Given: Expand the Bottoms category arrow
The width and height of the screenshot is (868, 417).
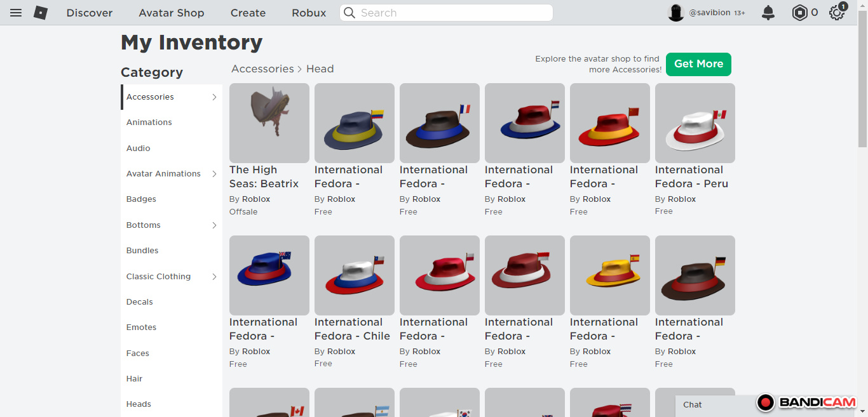Looking at the screenshot, I should 214,225.
